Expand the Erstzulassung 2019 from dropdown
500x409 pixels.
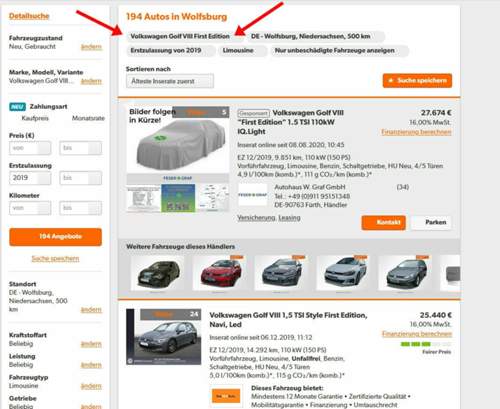pos(30,178)
